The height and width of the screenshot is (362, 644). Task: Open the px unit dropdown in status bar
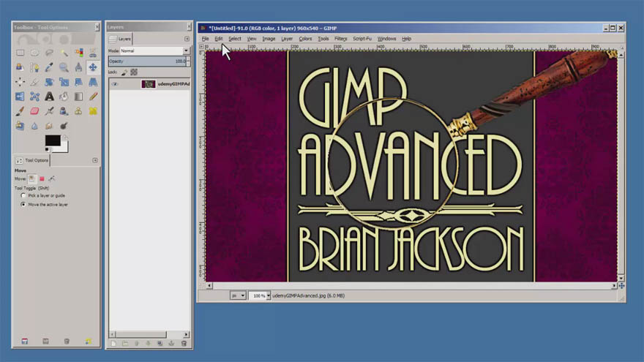click(238, 295)
